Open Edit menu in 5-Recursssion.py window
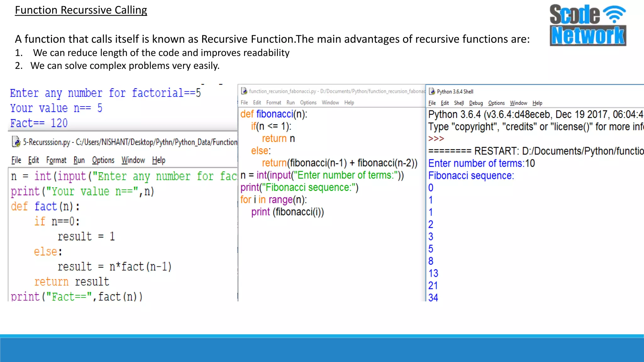The width and height of the screenshot is (644, 362). coord(34,160)
